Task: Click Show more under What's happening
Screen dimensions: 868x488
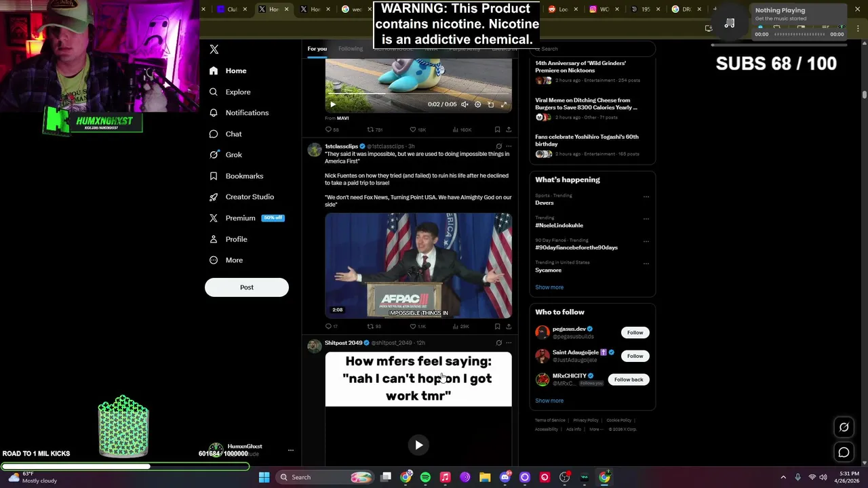Action: pyautogui.click(x=549, y=287)
